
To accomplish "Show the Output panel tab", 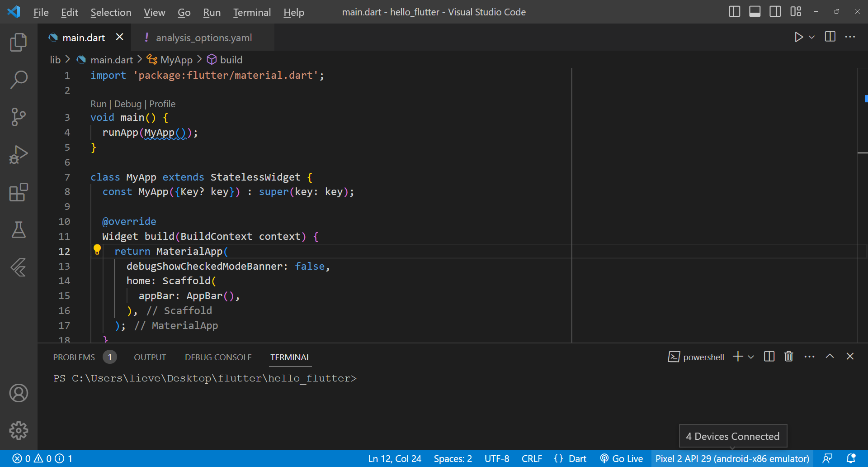I will pos(150,357).
